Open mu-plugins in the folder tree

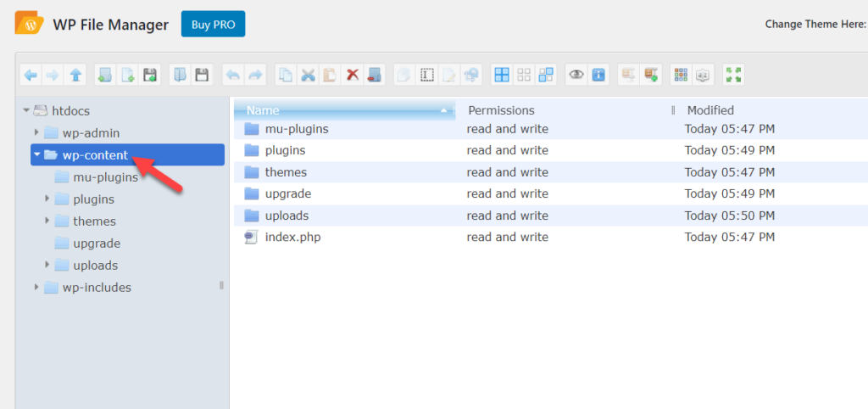(x=105, y=177)
